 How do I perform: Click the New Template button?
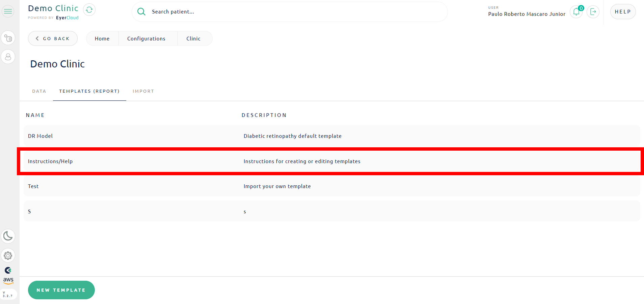61,290
